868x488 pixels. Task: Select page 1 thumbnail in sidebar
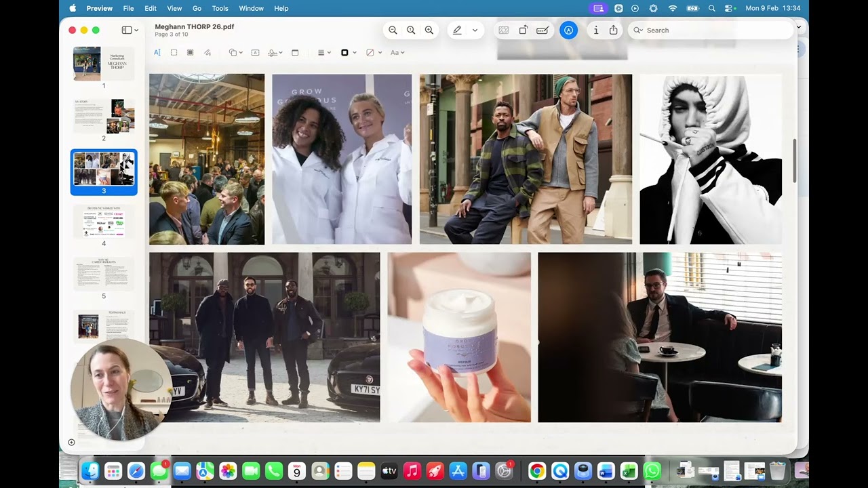click(x=104, y=64)
